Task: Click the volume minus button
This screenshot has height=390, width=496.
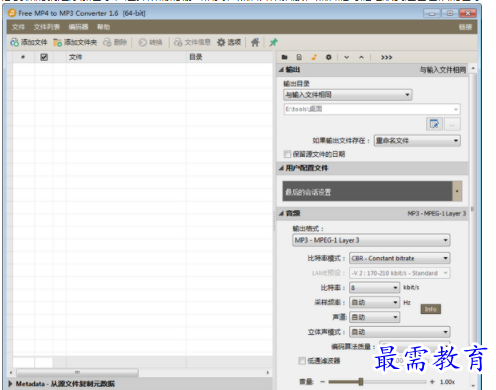Action: coord(322,382)
